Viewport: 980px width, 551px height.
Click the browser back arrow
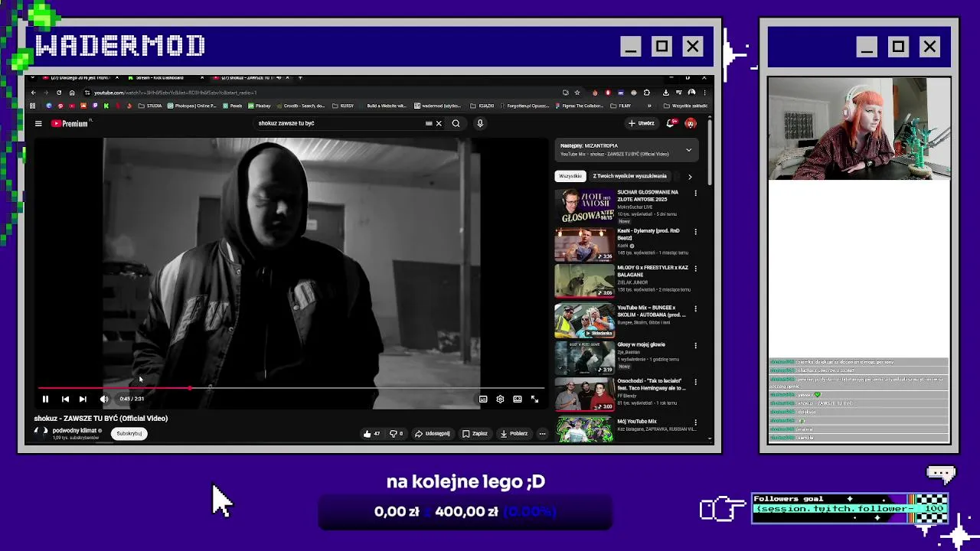tap(33, 93)
